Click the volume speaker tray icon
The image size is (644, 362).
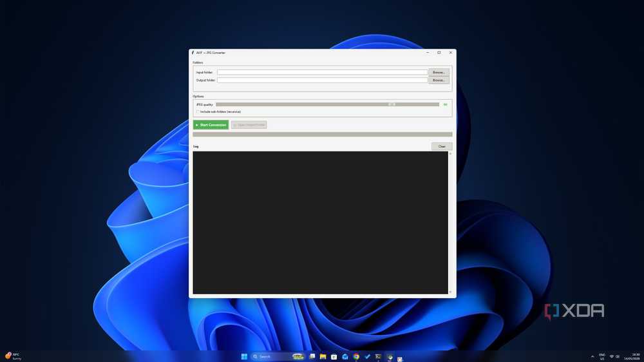pyautogui.click(x=618, y=356)
